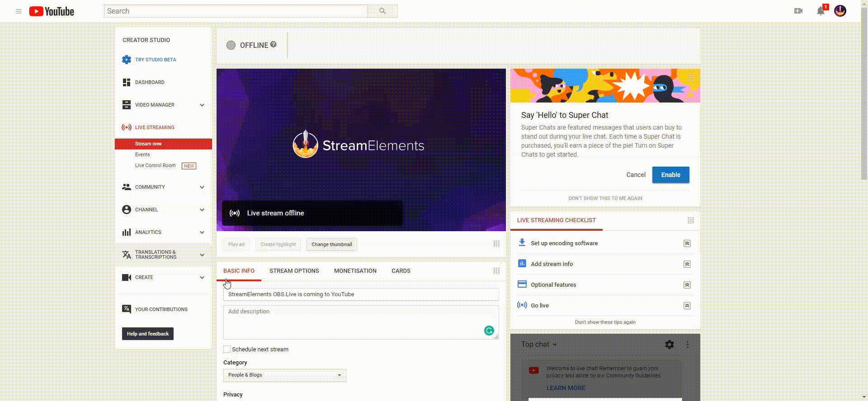Image resolution: width=868 pixels, height=401 pixels.
Task: Cancel the Super Chat prompt
Action: (636, 175)
